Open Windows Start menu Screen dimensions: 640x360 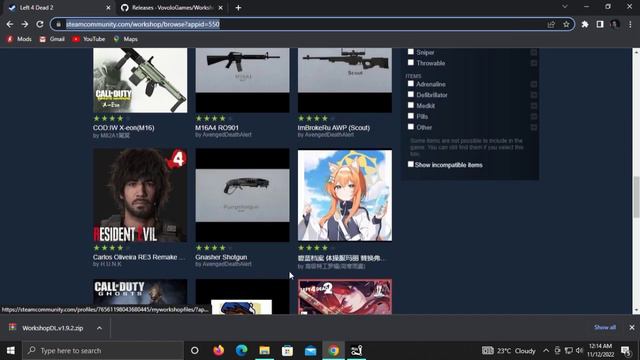click(x=11, y=350)
